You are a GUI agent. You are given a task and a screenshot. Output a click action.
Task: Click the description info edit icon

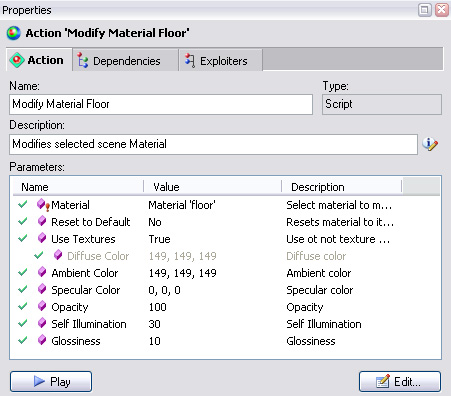(x=430, y=144)
